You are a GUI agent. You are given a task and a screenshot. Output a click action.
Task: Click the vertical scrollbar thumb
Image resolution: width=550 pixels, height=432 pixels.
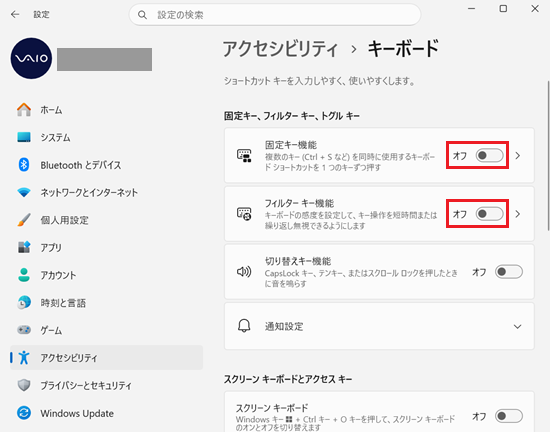coord(548,155)
